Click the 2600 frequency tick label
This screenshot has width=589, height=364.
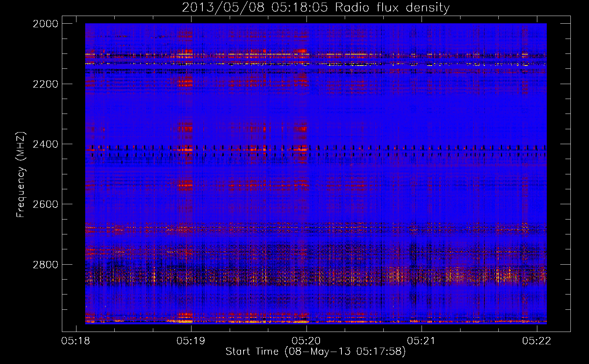46,204
